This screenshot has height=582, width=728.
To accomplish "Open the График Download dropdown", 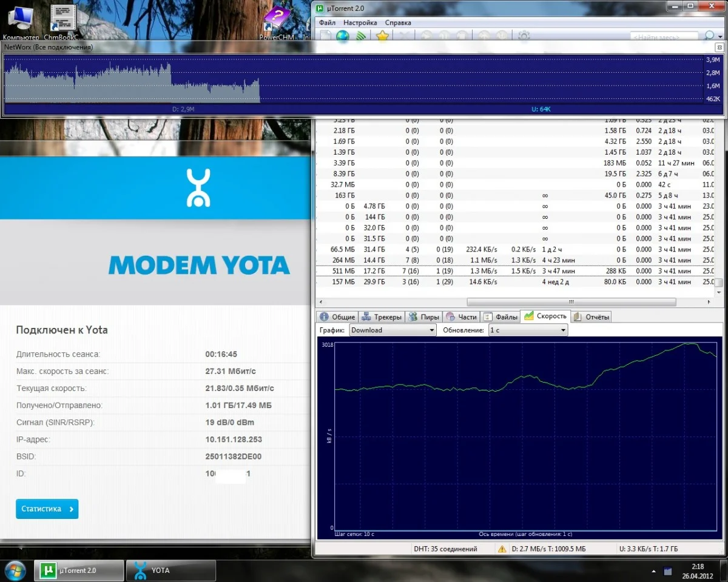I will point(393,330).
